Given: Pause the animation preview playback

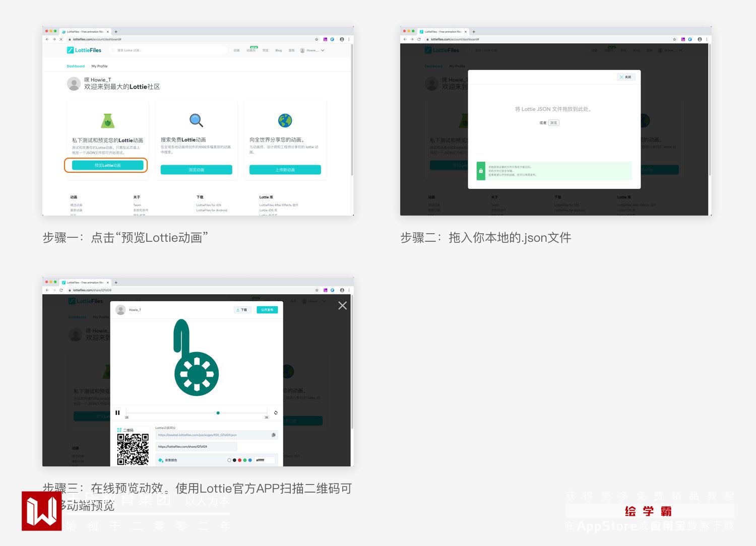Looking at the screenshot, I should tap(117, 413).
